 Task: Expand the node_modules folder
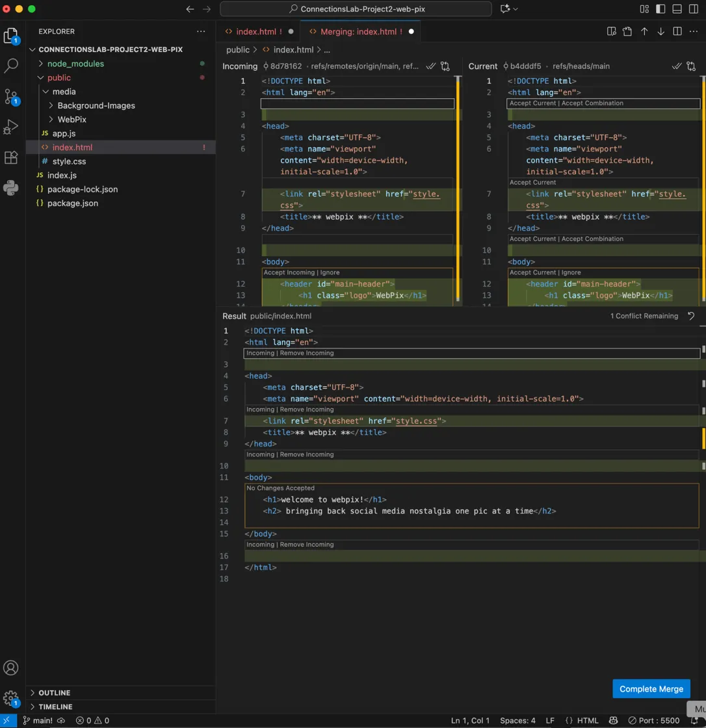[x=75, y=64]
